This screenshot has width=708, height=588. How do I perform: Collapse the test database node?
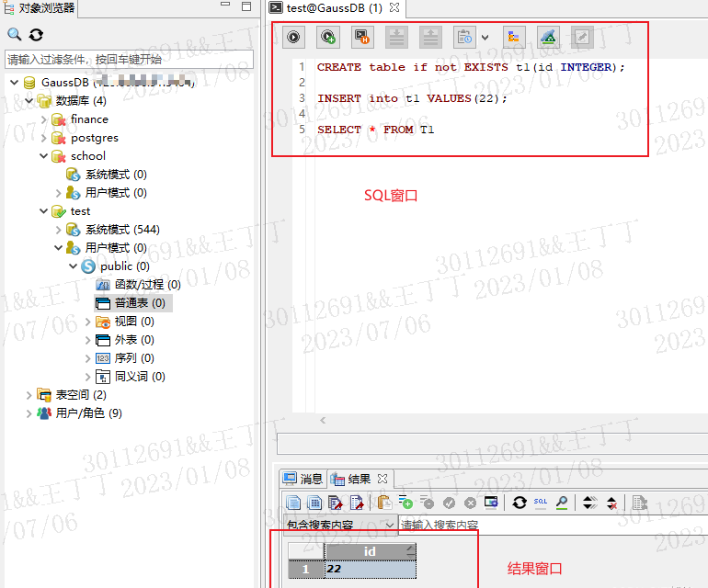(x=44, y=210)
